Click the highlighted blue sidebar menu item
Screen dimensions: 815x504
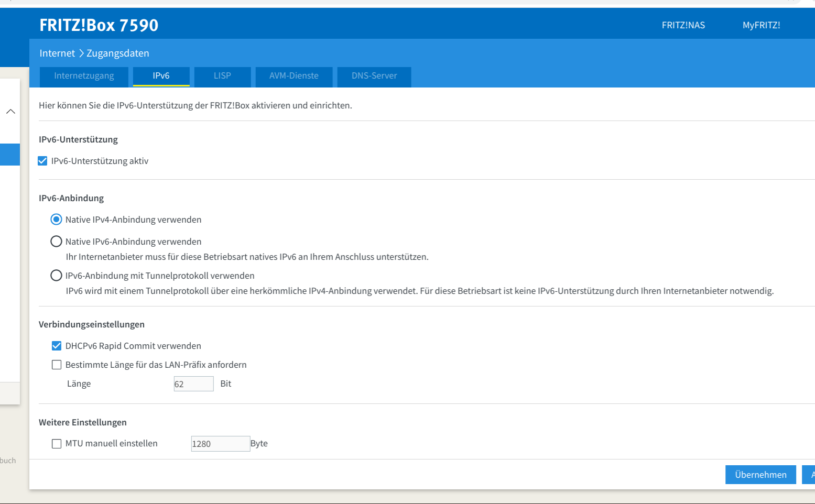tap(10, 155)
